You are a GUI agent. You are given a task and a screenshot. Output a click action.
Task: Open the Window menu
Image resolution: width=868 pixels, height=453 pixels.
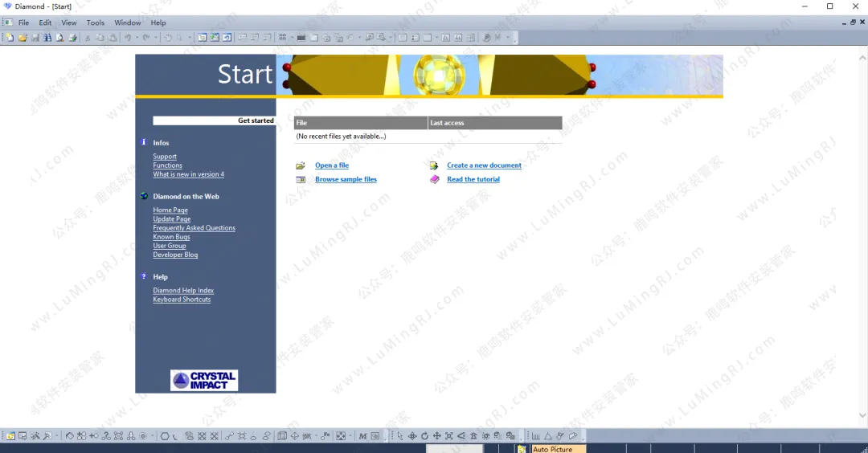click(128, 22)
